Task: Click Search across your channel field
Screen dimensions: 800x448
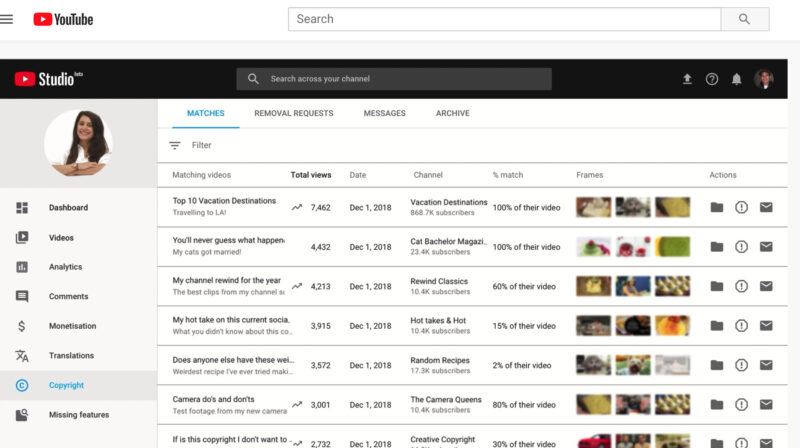Action: [394, 79]
